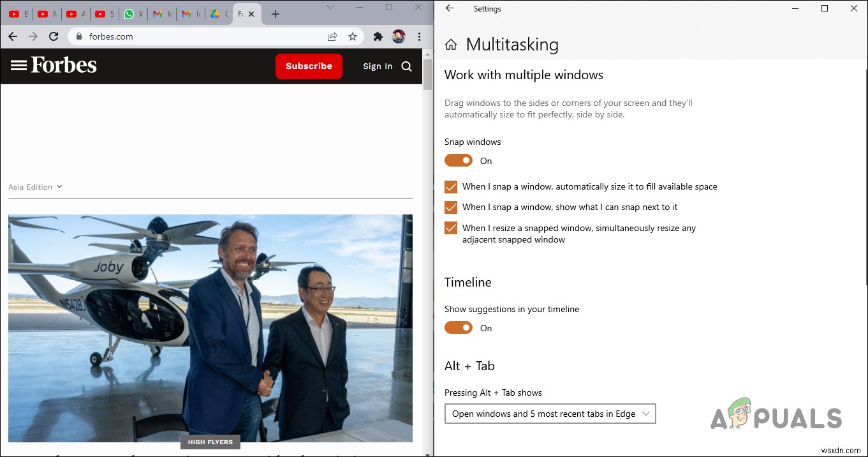Screen dimensions: 868x457
Task: Minimize the Settings window
Action: pyautogui.click(x=795, y=8)
